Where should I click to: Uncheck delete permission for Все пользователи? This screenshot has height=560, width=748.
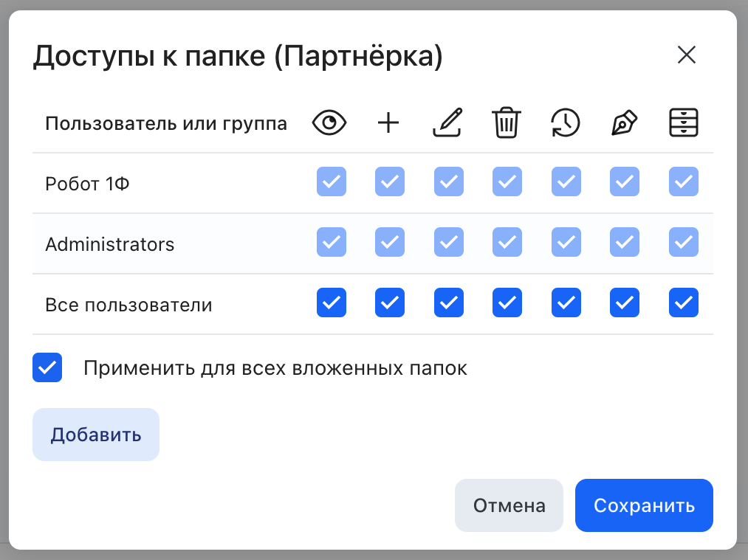click(507, 303)
